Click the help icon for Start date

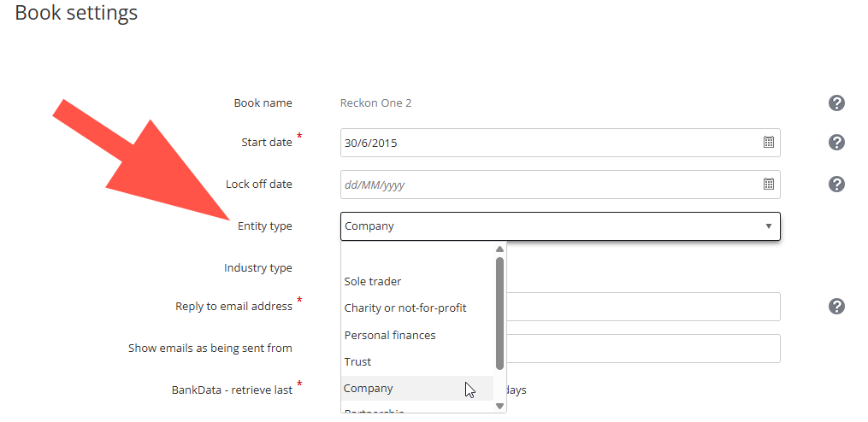836,143
